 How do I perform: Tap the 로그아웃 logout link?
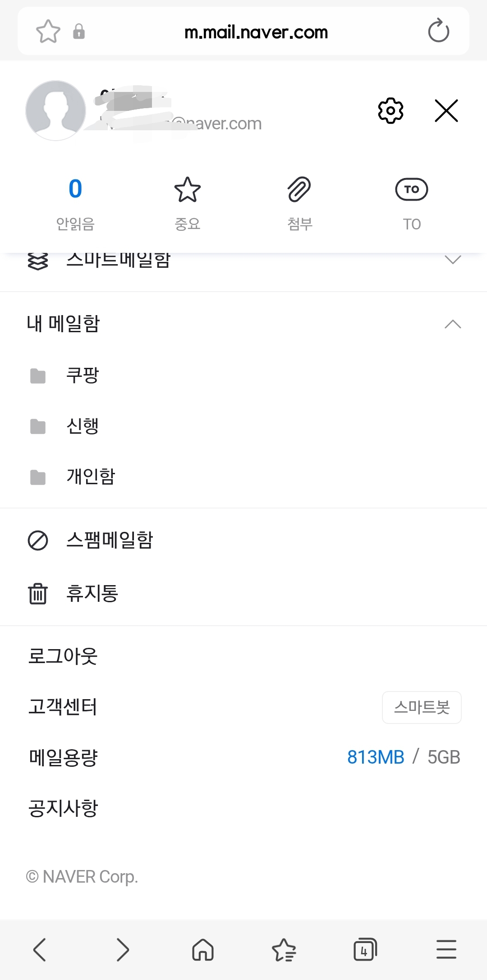pyautogui.click(x=63, y=656)
